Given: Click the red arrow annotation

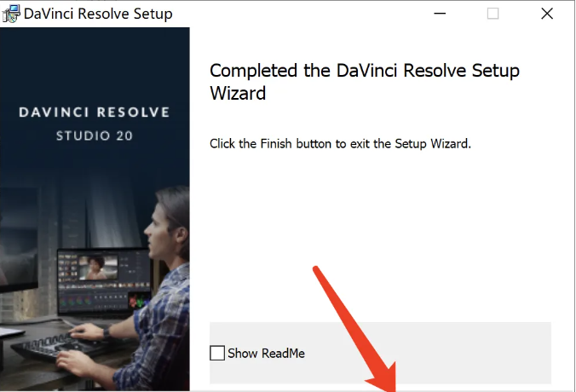Looking at the screenshot, I should [355, 331].
